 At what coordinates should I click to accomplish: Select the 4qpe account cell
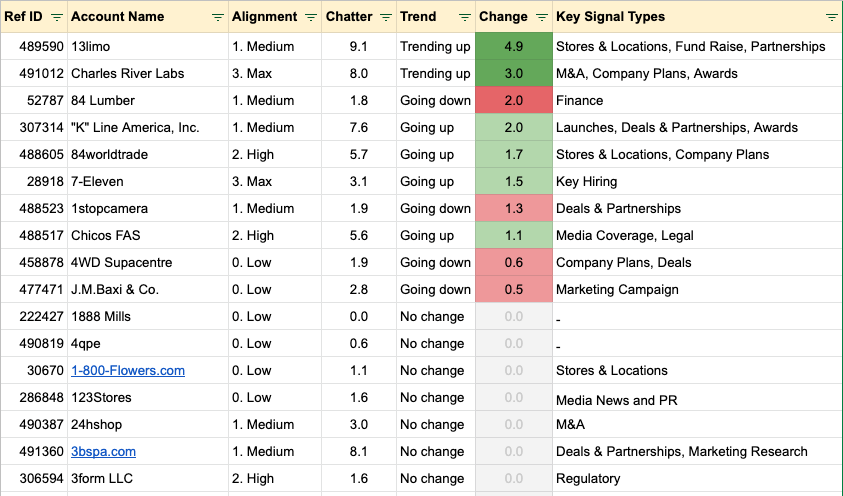pos(148,343)
